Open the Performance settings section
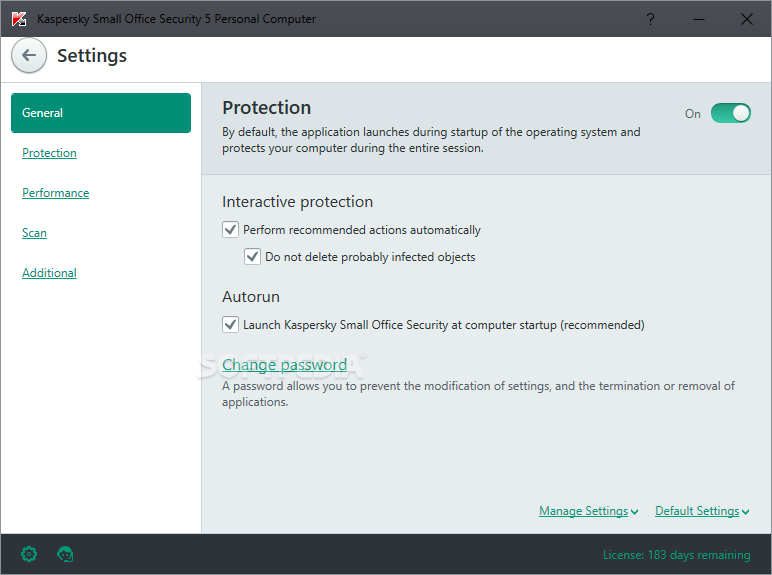The height and width of the screenshot is (575, 772). tap(56, 193)
